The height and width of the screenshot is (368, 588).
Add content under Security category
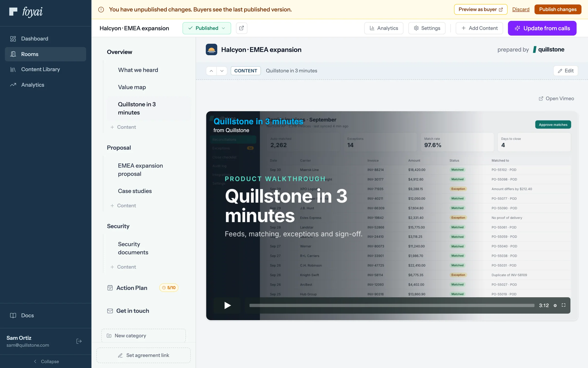click(x=123, y=267)
